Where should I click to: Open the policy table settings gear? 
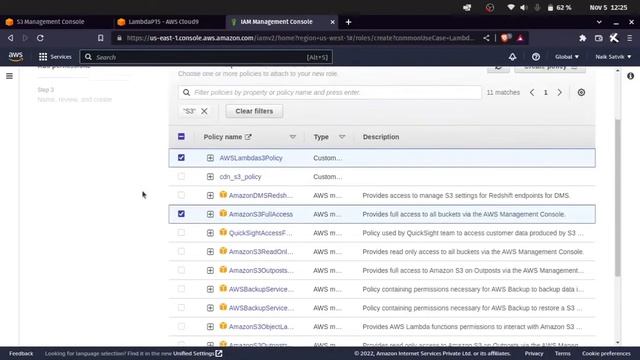coord(581,93)
